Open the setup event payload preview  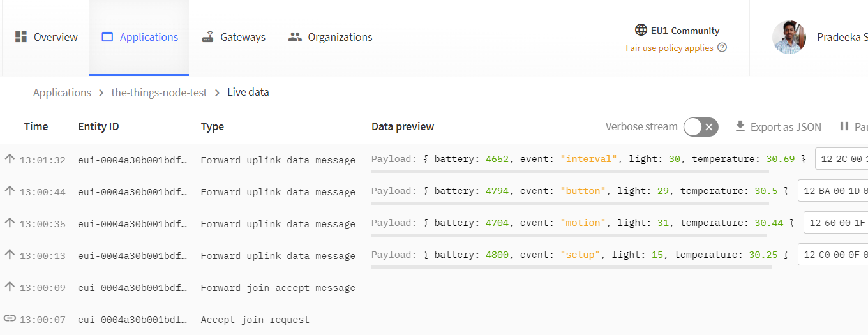point(581,255)
